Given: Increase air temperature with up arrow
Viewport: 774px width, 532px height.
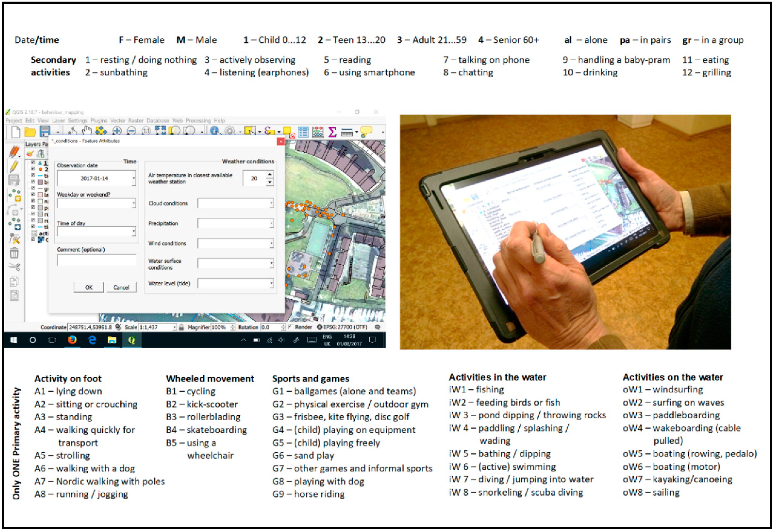Looking at the screenshot, I should pyautogui.click(x=270, y=174).
